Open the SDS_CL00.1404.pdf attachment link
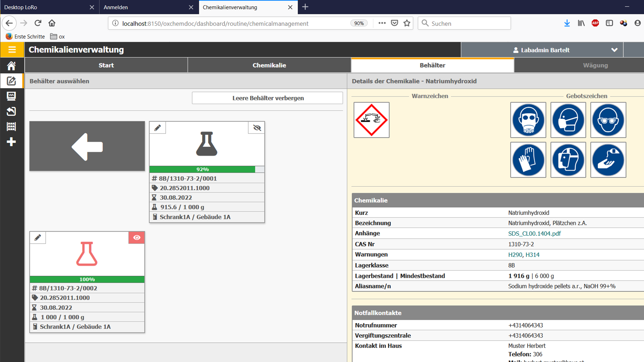 click(x=534, y=234)
